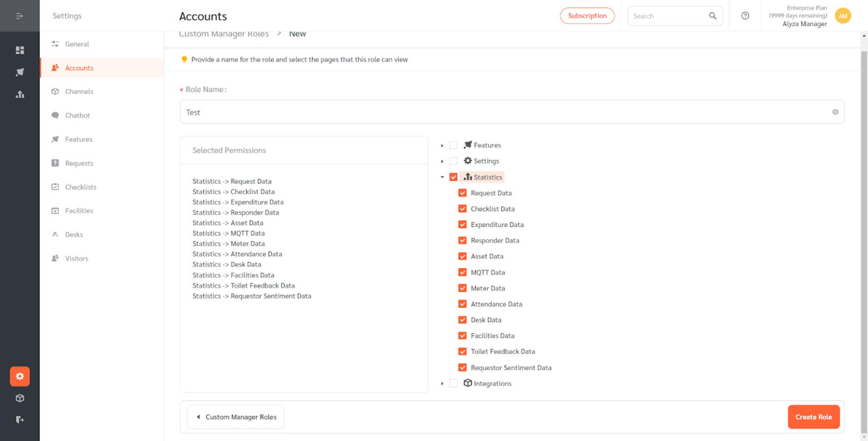Toggle the Integrations checkbox
This screenshot has height=441, width=868.
coord(453,383)
